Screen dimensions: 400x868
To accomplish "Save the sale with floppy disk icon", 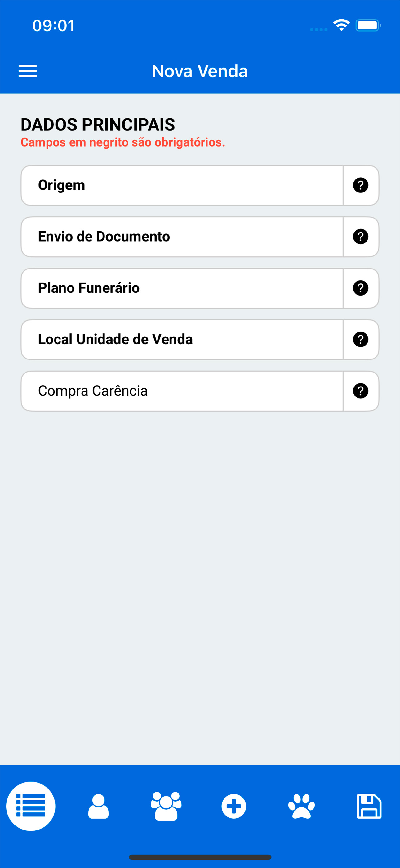I will (369, 806).
